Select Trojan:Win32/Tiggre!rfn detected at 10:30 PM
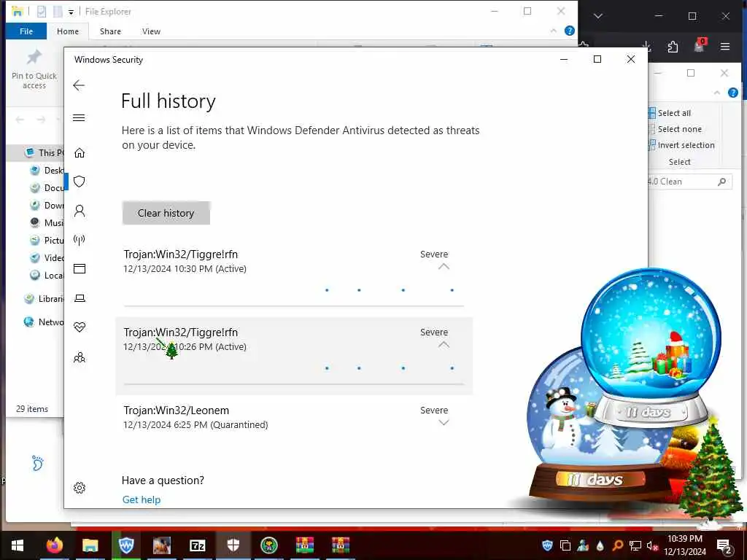This screenshot has height=560, width=747. 181,254
